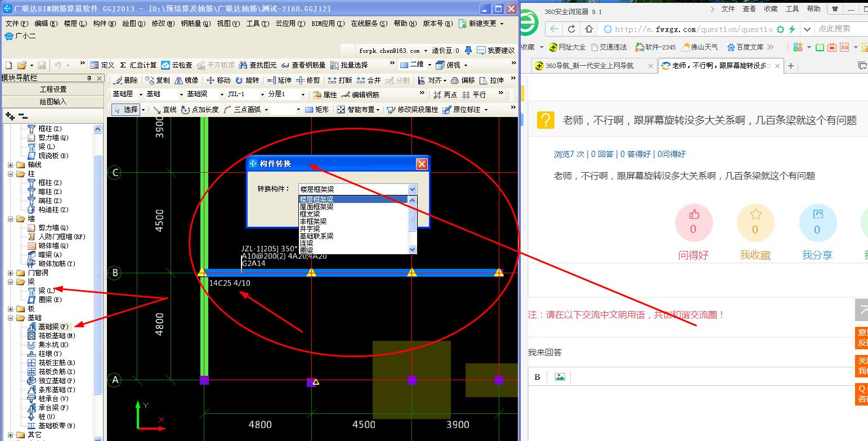Click the Open folder icon in GGJ toolbar
The image size is (868, 441).
click(21, 65)
